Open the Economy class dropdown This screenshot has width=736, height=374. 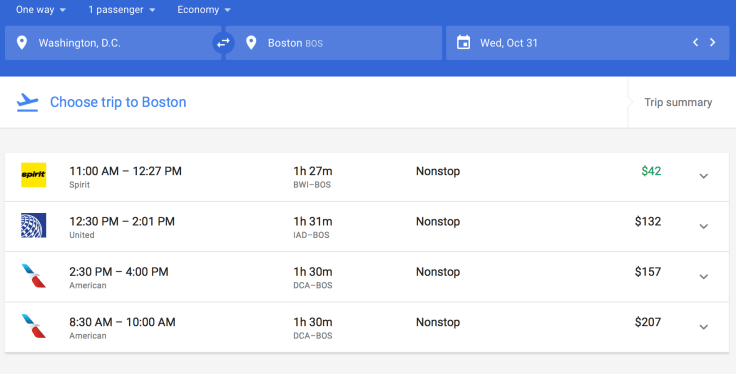click(x=204, y=9)
